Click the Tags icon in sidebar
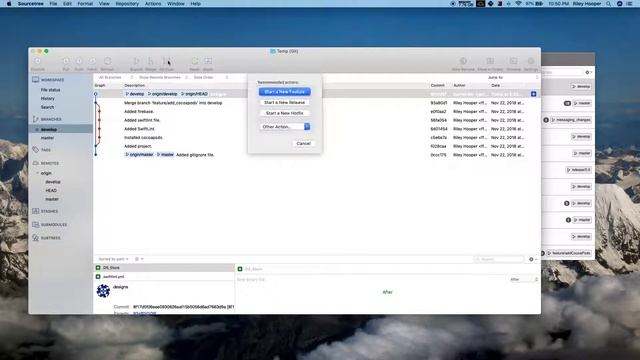Image resolution: width=640 pixels, height=360 pixels. pos(36,149)
